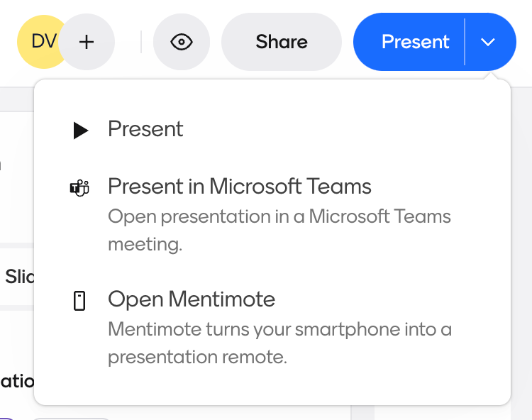Image resolution: width=532 pixels, height=420 pixels.
Task: Click the play triangle icon
Action: [x=81, y=130]
